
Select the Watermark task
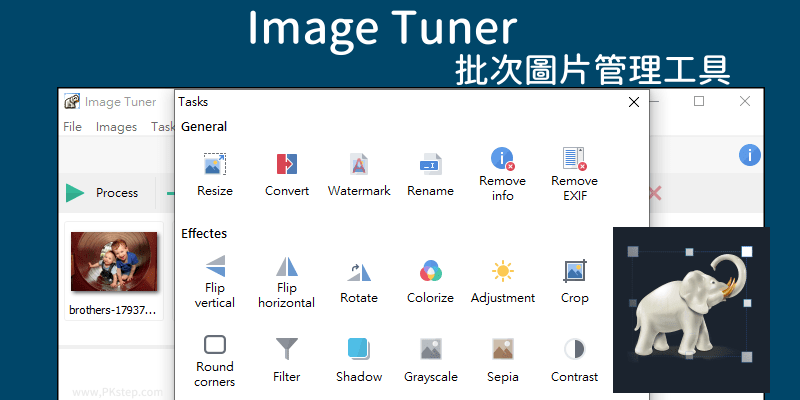pos(359,174)
